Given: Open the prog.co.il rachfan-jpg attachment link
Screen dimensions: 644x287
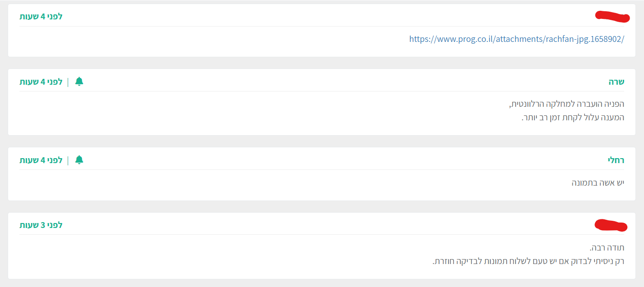Looking at the screenshot, I should click(517, 39).
